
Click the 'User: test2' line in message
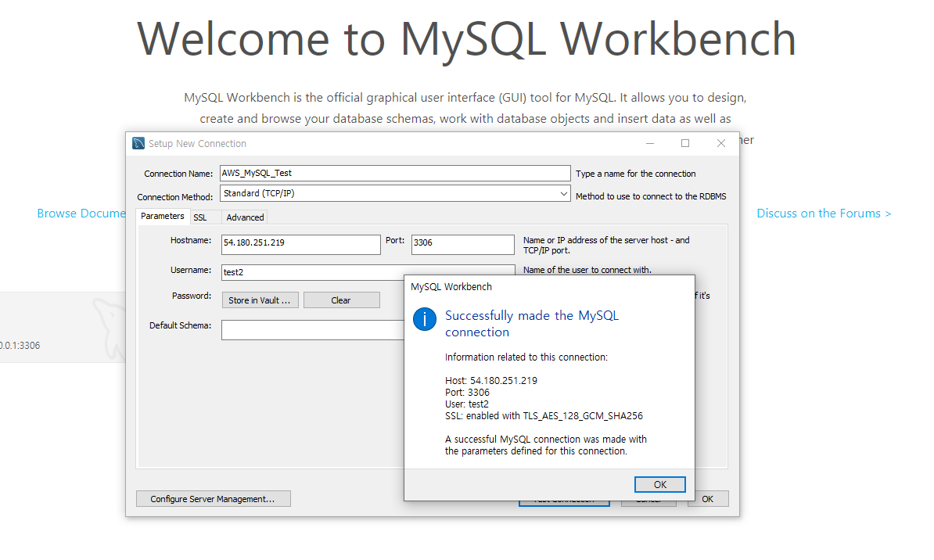(466, 404)
